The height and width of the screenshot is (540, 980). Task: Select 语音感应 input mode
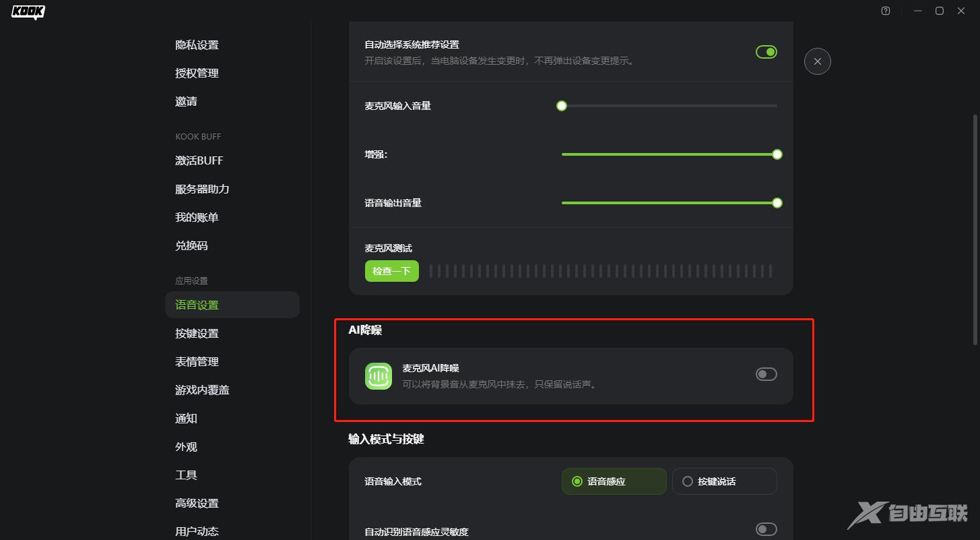(614, 481)
